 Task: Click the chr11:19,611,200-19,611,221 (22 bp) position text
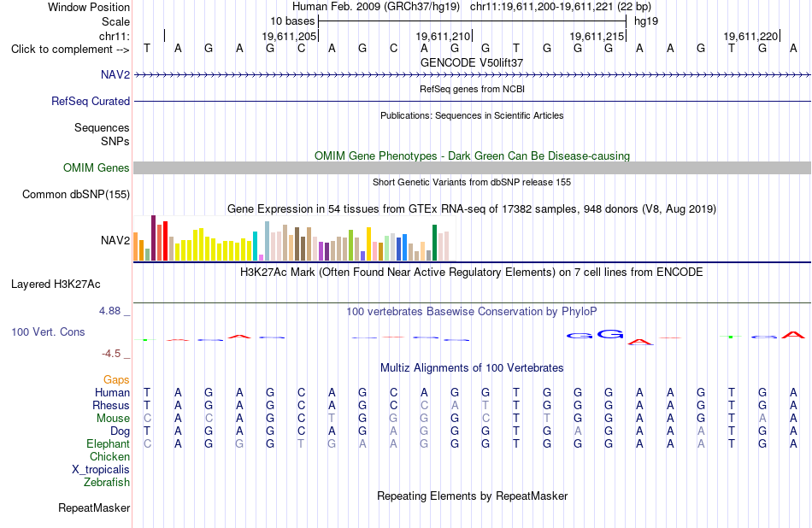tap(561, 7)
